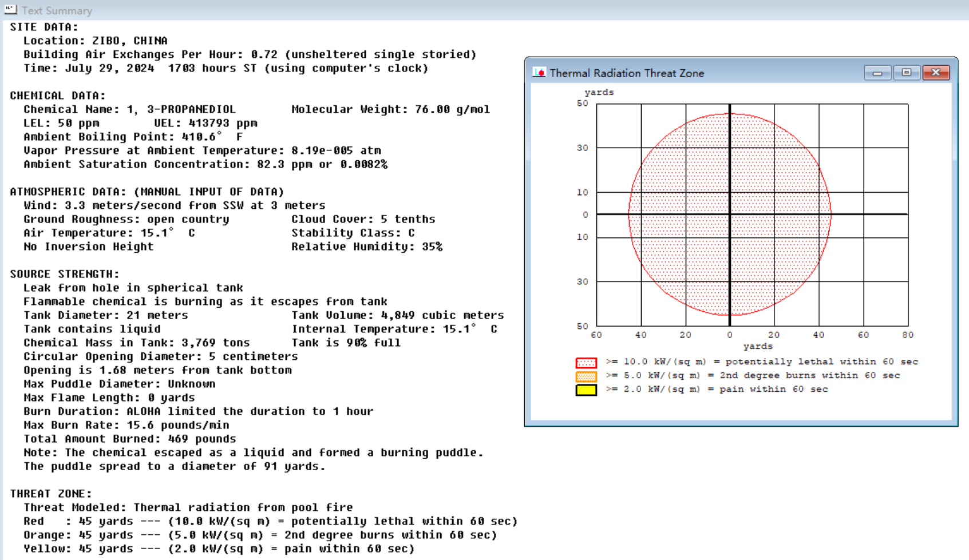Click 'Leak from hole in spherical tank' line
This screenshot has width=969, height=560.
point(133,288)
